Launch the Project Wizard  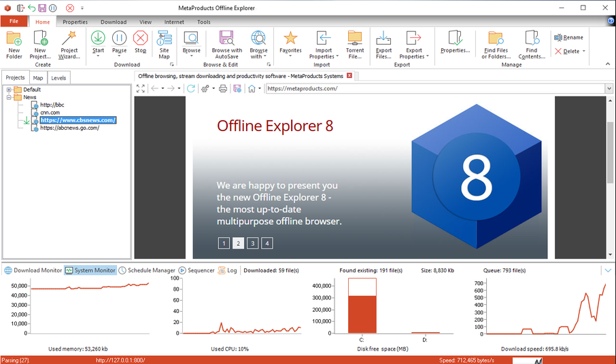69,39
